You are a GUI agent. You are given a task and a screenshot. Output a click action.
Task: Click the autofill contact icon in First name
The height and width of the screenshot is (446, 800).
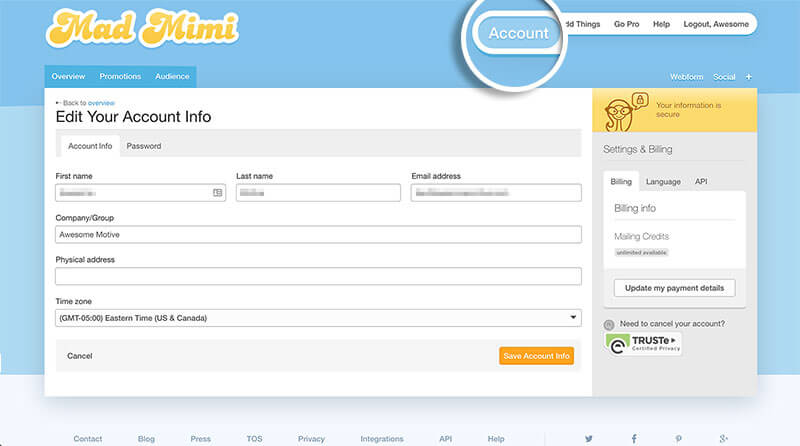pyautogui.click(x=217, y=192)
